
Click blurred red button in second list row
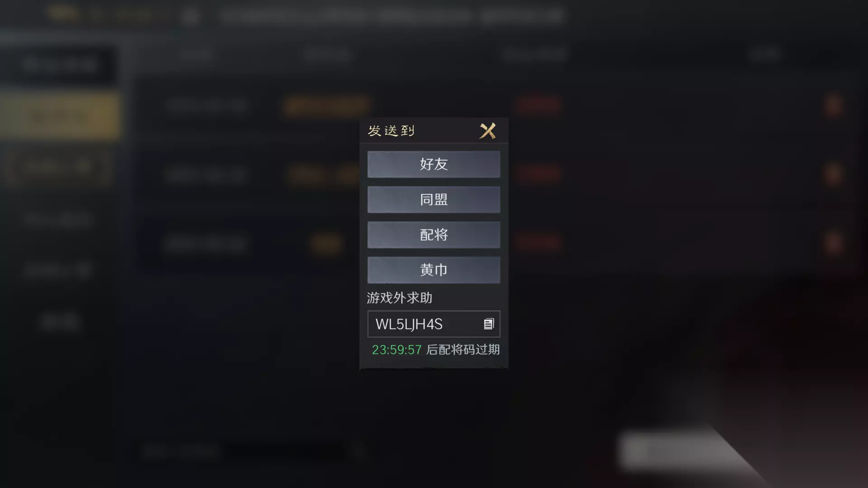538,174
